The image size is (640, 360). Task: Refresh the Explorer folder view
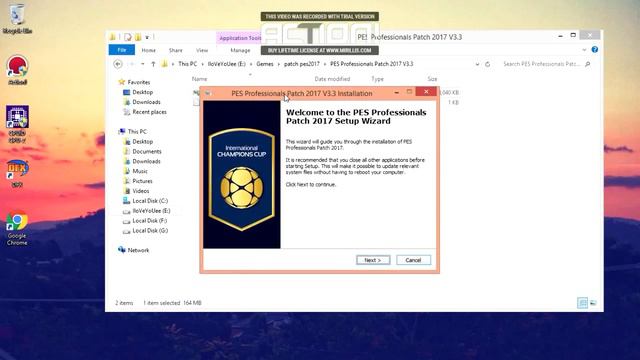point(487,64)
